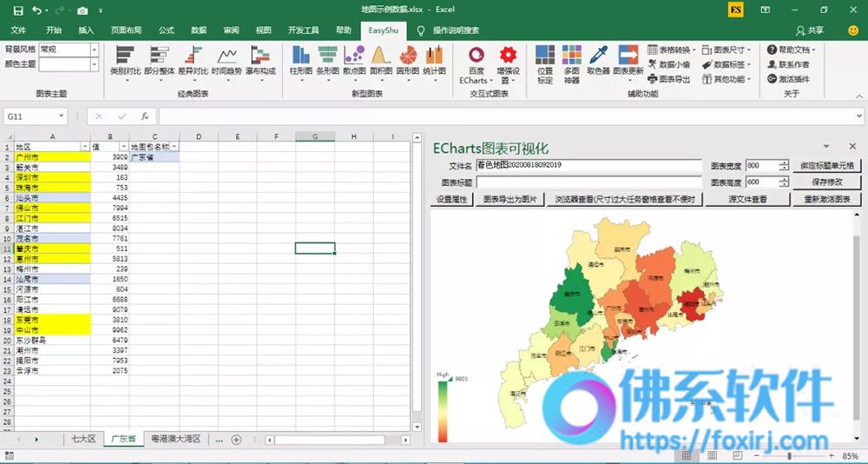Open the 帮助文档 dropdown

pos(812,50)
